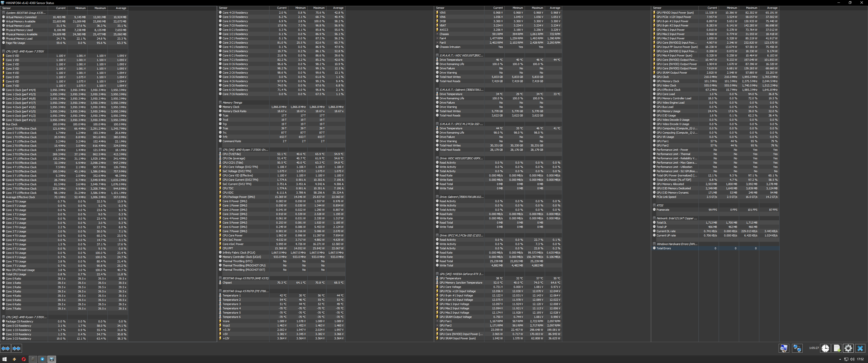Select the Command Rate row

point(281,141)
